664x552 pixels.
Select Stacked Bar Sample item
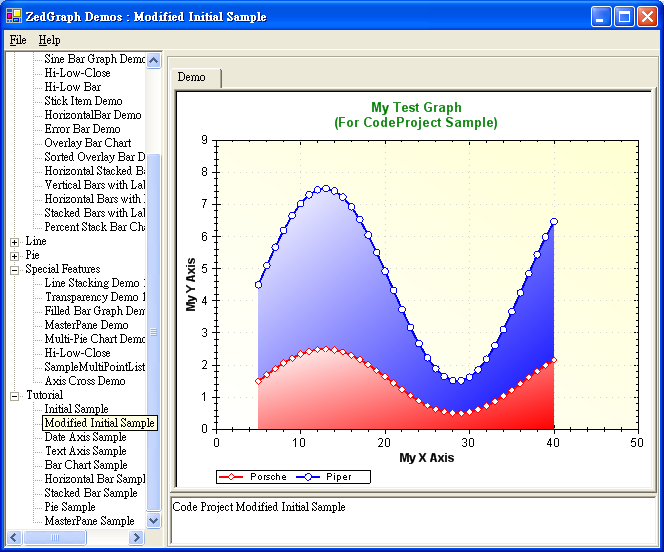click(x=91, y=492)
